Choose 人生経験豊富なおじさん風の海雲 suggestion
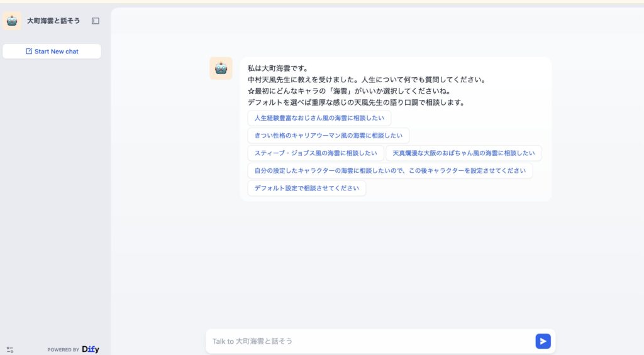 pos(319,118)
